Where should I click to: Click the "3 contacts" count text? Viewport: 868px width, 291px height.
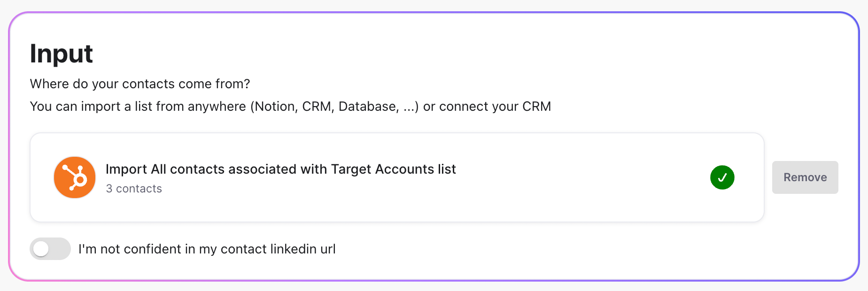coord(134,189)
